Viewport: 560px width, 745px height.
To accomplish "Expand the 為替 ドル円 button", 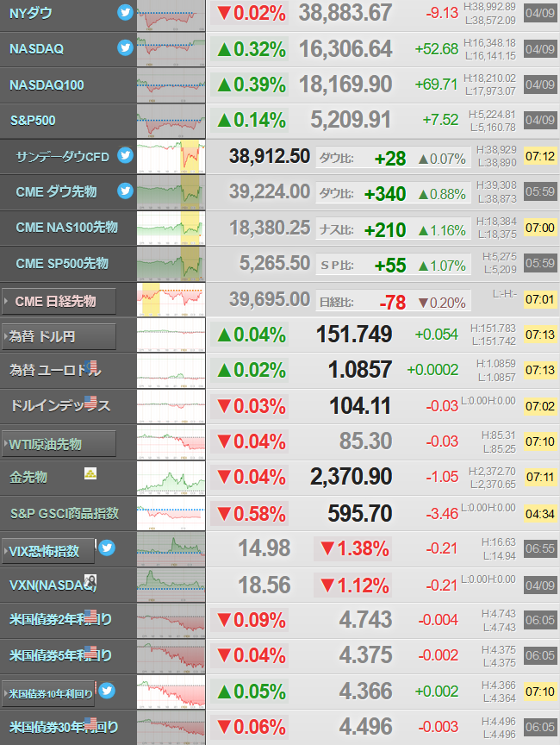I will (x=59, y=337).
